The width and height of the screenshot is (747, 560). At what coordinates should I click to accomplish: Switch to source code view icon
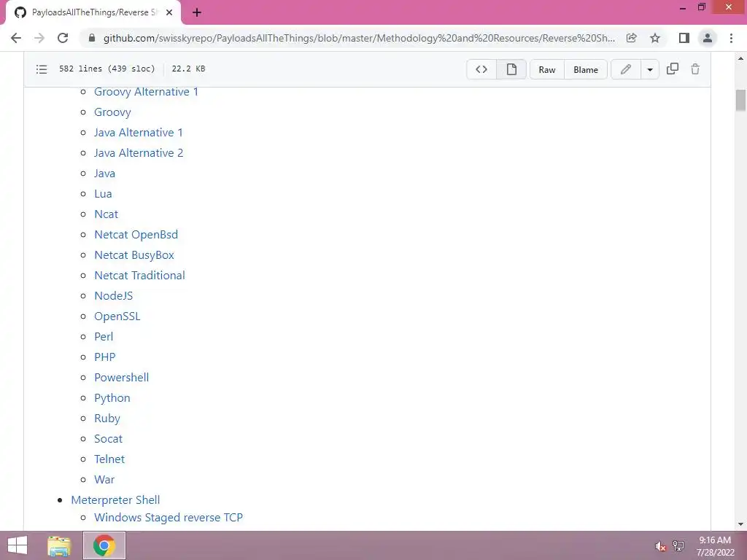[481, 69]
